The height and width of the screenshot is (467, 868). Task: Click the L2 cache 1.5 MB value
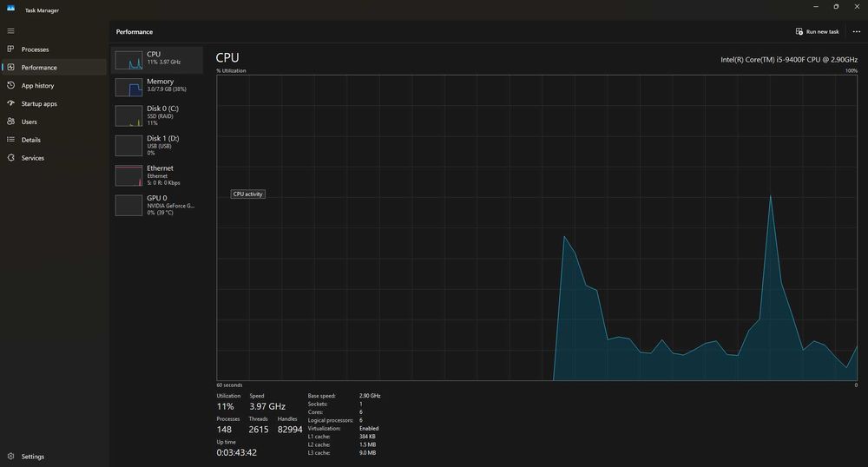click(x=367, y=445)
